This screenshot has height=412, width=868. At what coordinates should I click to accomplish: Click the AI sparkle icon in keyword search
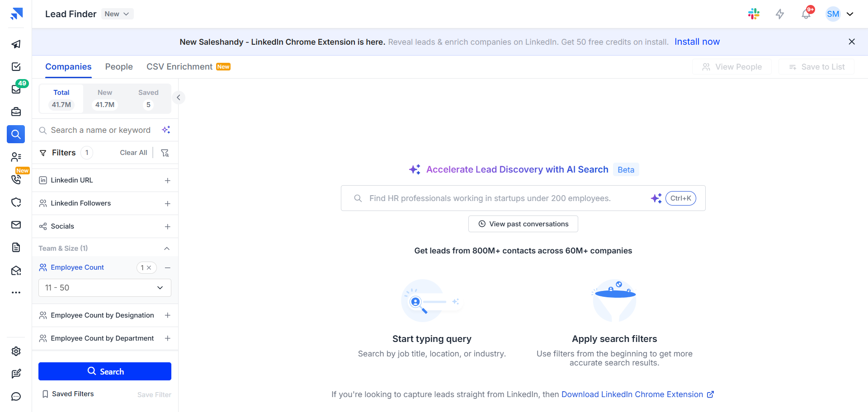coord(166,130)
